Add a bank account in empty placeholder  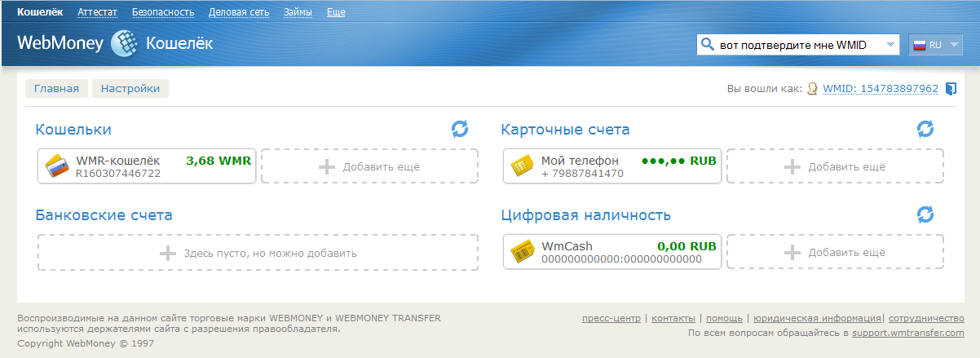pyautogui.click(x=258, y=253)
